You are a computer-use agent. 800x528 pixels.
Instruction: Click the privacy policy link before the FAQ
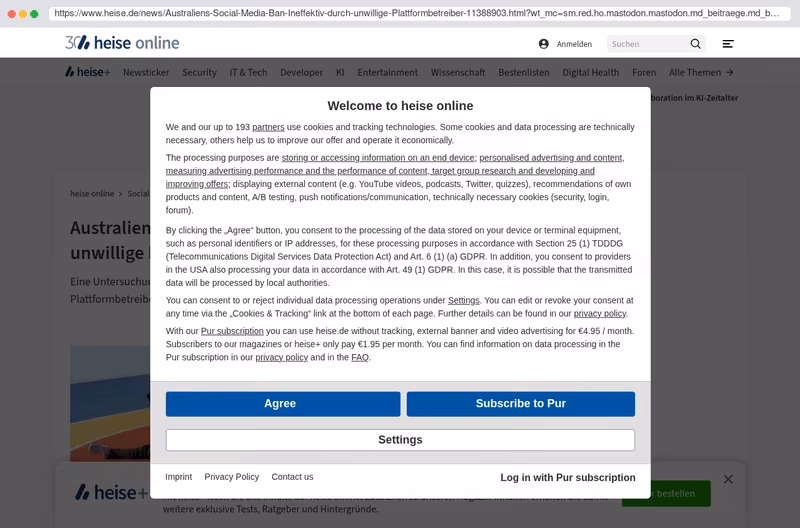(282, 357)
